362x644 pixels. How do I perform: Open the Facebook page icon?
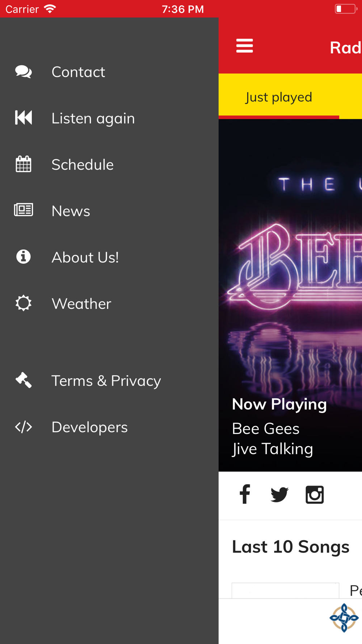coord(245,494)
